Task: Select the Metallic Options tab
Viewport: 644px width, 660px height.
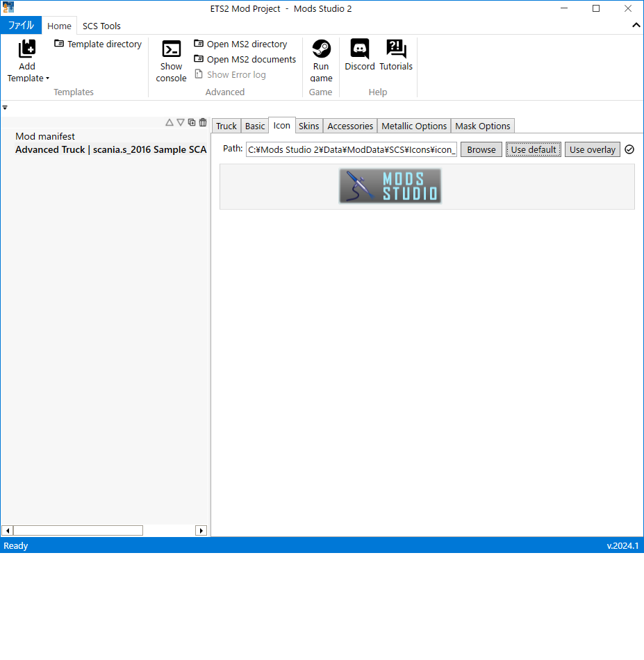Action: [x=414, y=126]
